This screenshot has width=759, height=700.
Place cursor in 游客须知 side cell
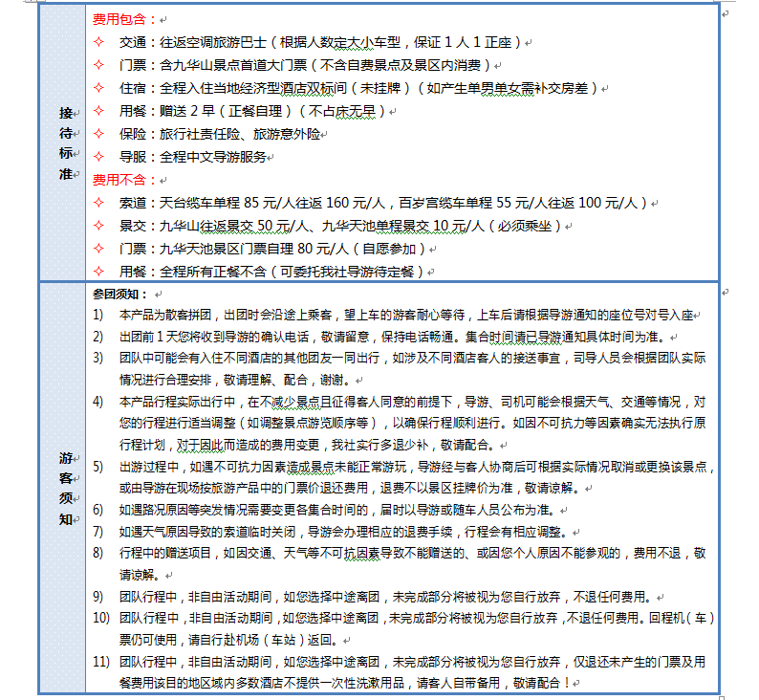(x=63, y=488)
